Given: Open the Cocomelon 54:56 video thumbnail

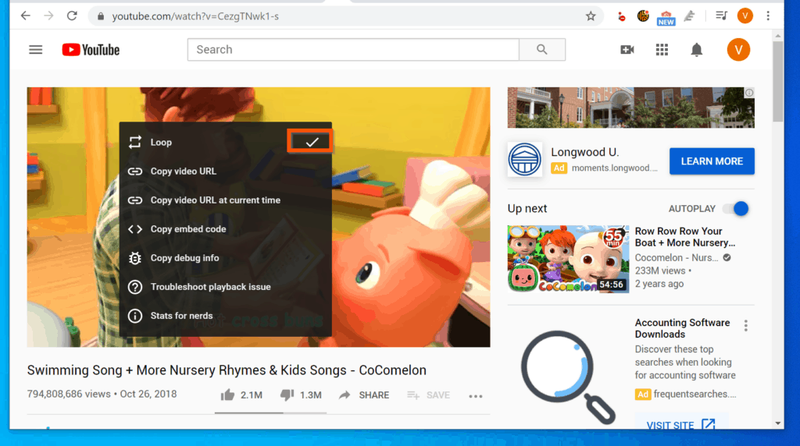Looking at the screenshot, I should coord(568,259).
